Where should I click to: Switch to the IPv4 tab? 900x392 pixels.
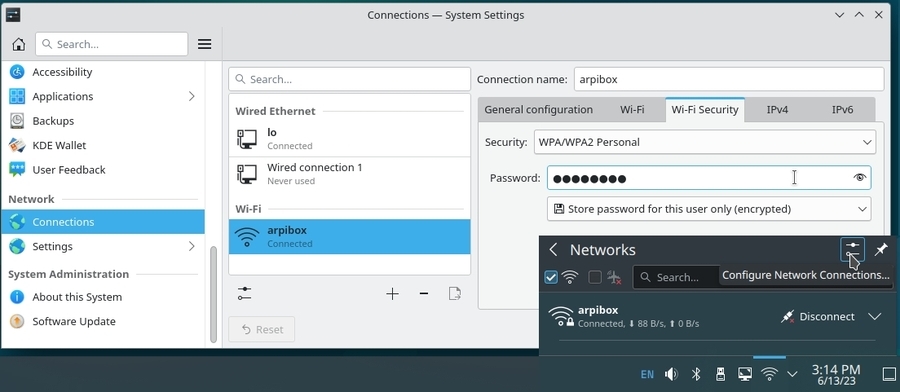777,110
